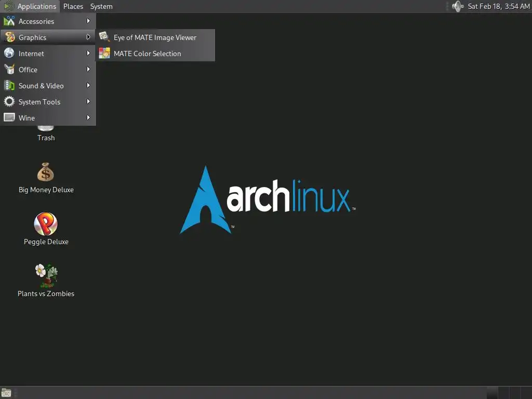Select the Trash desktop label
The image size is (532, 399).
[46, 138]
